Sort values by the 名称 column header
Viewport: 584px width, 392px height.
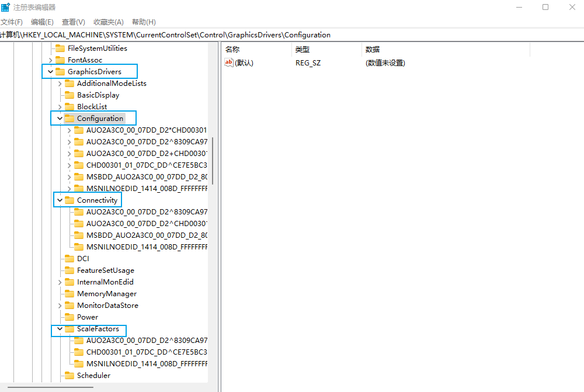pos(232,50)
